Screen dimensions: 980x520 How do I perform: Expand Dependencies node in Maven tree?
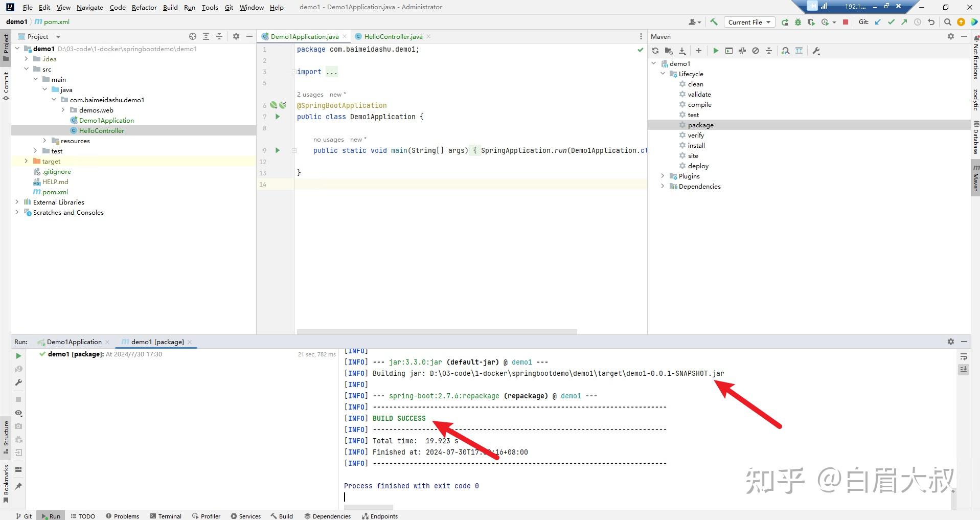coord(663,186)
